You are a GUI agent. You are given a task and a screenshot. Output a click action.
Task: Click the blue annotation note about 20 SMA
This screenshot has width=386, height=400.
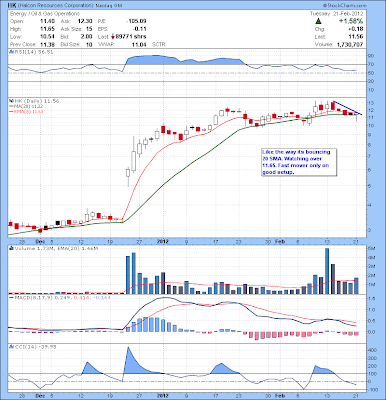[299, 162]
